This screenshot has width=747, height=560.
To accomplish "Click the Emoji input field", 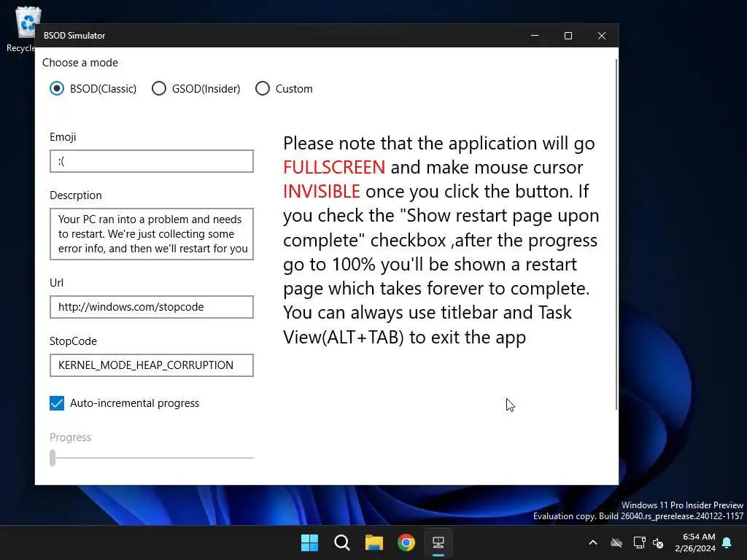I will click(x=152, y=161).
